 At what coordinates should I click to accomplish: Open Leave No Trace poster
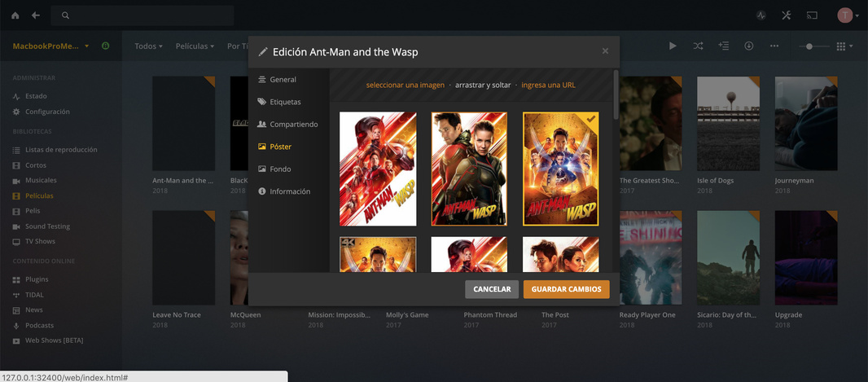tap(184, 258)
